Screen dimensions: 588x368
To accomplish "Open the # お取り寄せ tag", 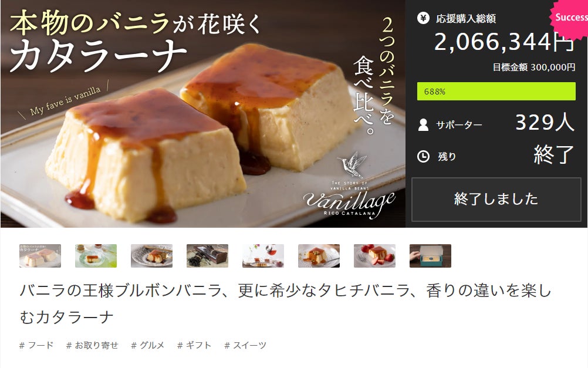I will click(92, 345).
